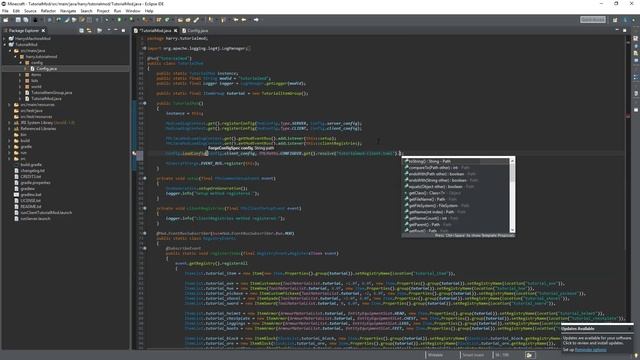Choose getFileName() proposal
Viewport: 640px width, 360px height.
tap(456, 199)
